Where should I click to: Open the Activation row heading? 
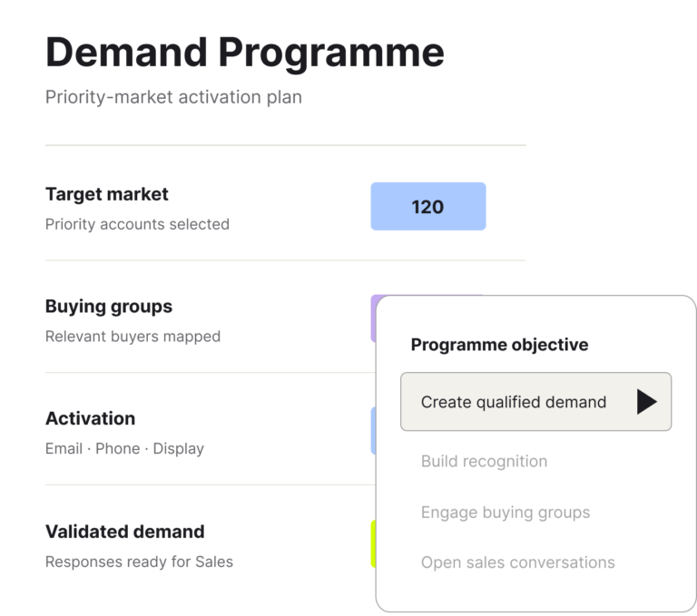[90, 418]
